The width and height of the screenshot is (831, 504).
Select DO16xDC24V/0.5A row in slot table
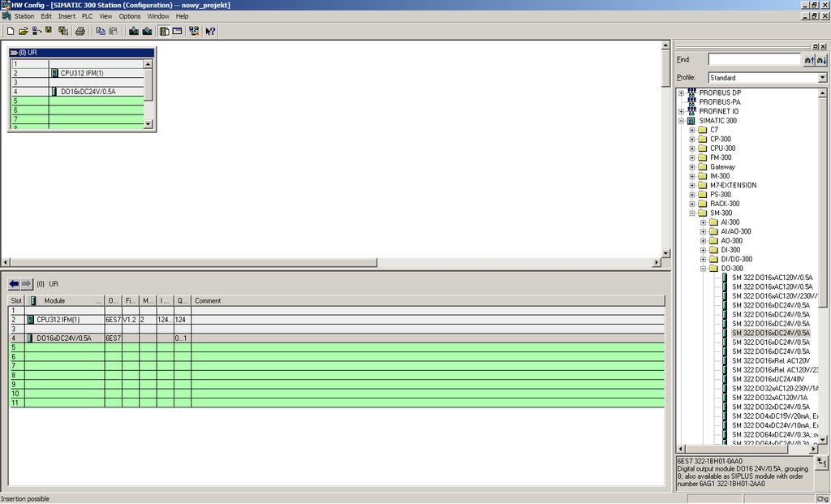pos(337,338)
